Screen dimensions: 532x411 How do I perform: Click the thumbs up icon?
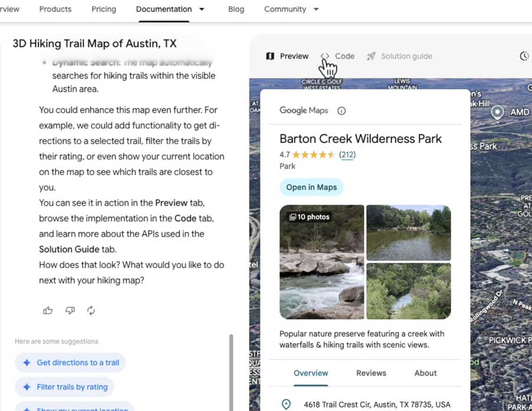tap(48, 310)
